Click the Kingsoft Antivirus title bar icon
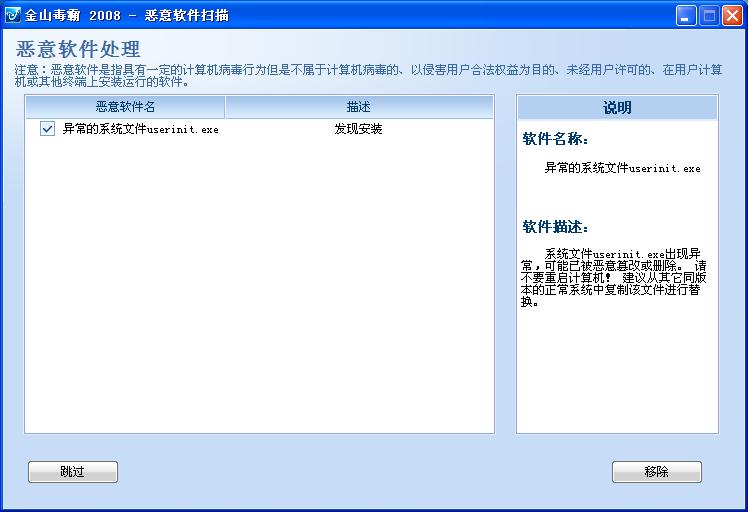 12,15
